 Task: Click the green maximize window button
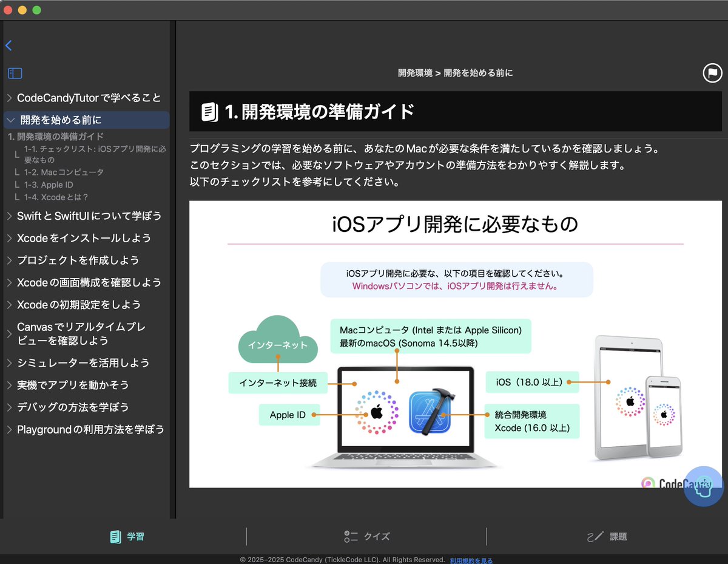point(36,10)
